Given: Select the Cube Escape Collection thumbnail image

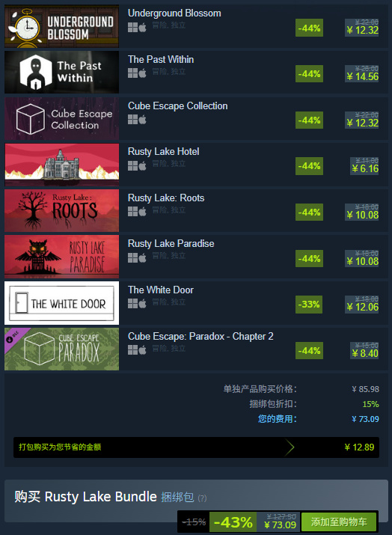Looking at the screenshot, I should pos(62,118).
